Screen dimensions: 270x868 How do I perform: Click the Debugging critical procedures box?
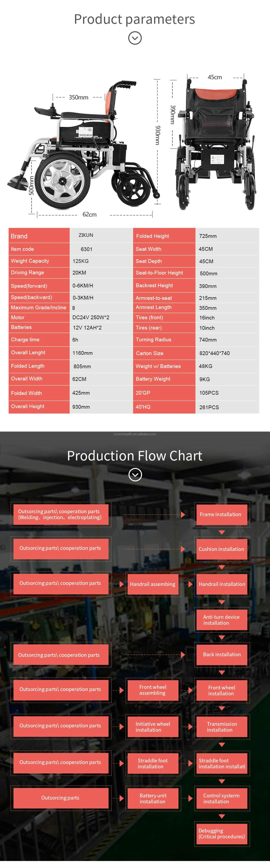[x=222, y=834]
